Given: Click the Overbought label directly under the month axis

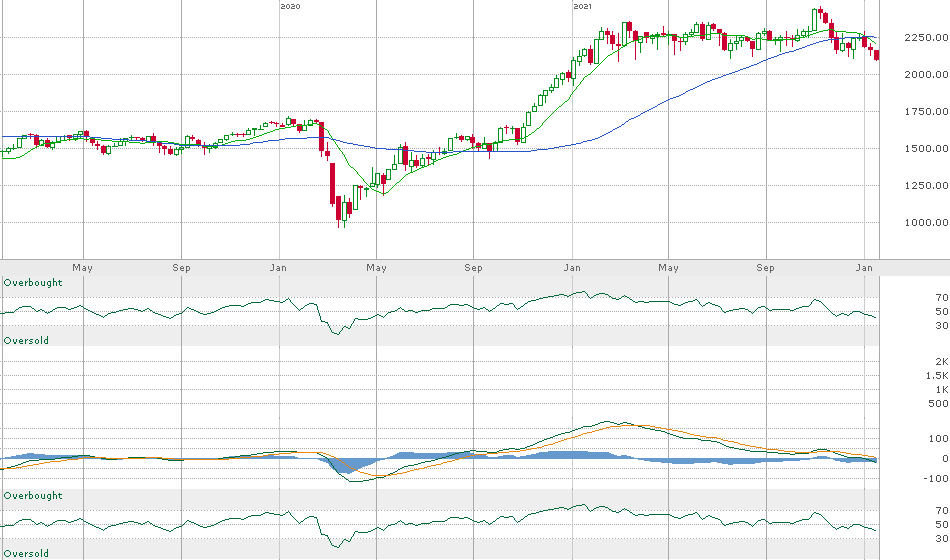Looking at the screenshot, I should [x=33, y=282].
